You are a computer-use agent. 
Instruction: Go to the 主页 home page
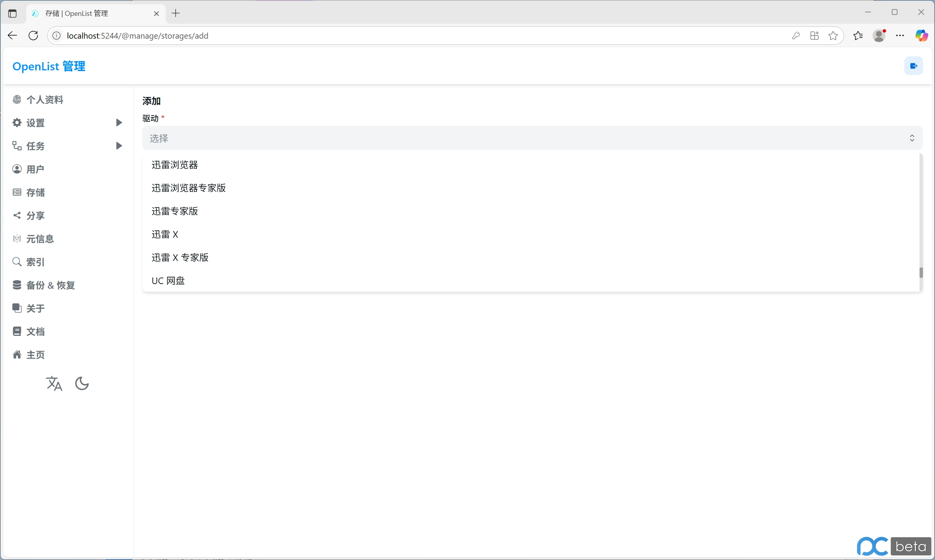tap(35, 355)
